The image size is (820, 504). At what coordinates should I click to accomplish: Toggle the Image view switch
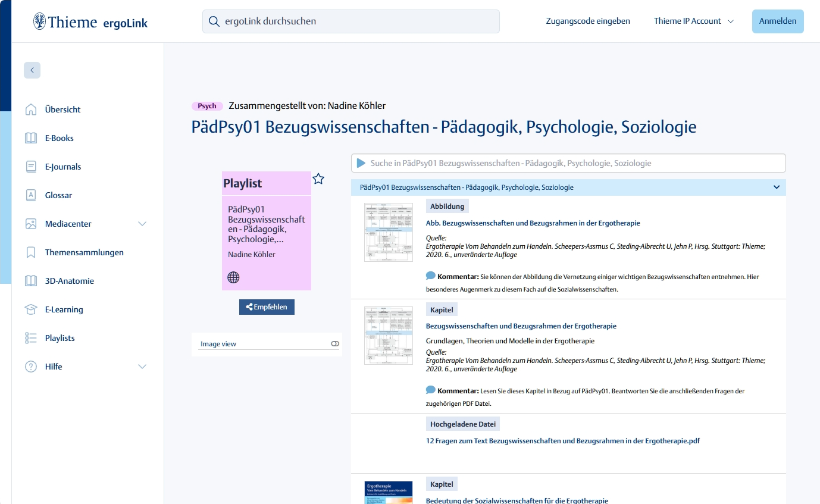coord(334,344)
